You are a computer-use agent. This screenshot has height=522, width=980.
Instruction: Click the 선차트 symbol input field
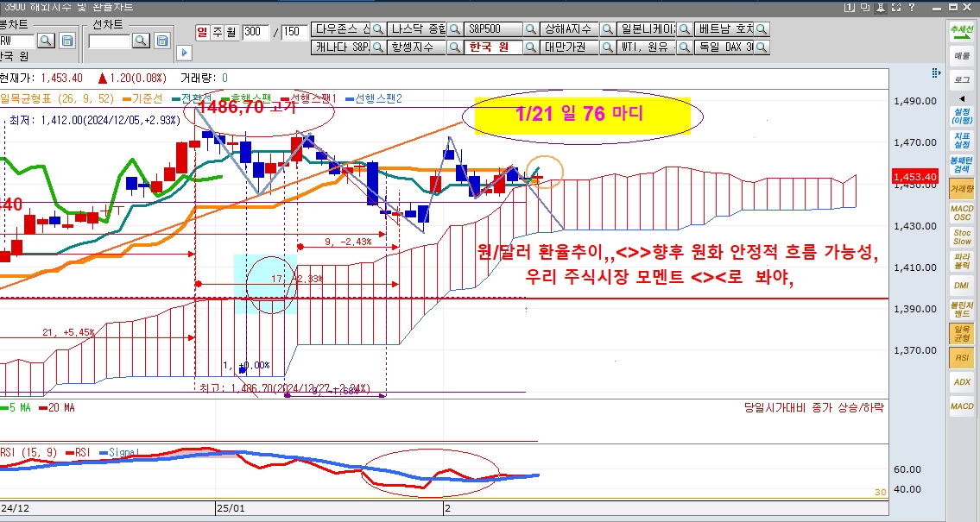(x=109, y=41)
